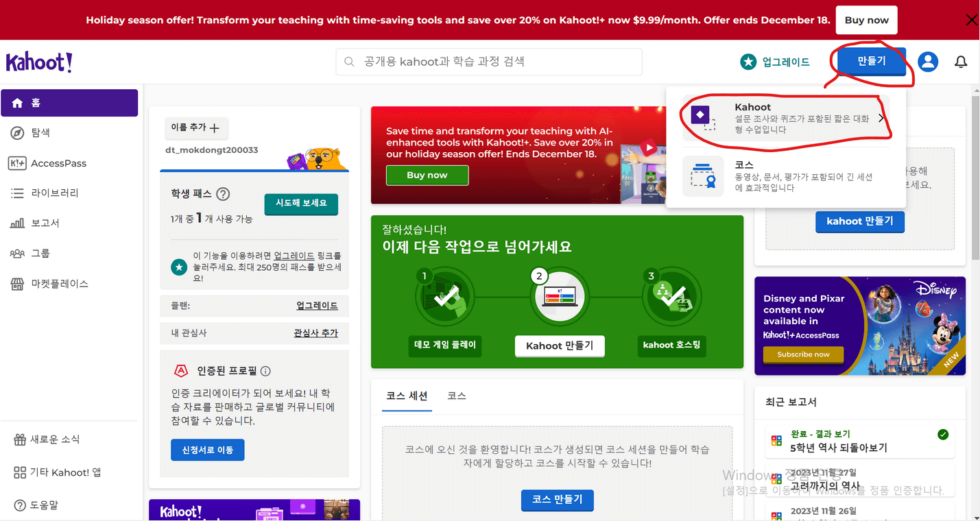Click the 관심사 추가 link
980x521 pixels.
315,333
